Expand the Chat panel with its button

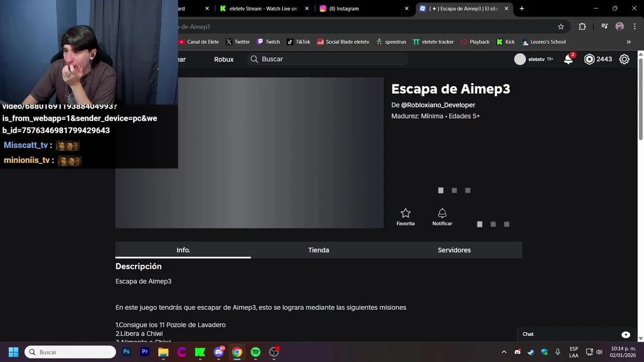(x=626, y=334)
